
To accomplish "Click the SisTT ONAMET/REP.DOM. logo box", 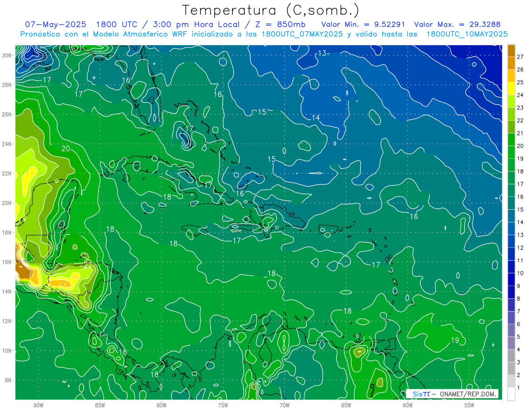I will 452,394.
